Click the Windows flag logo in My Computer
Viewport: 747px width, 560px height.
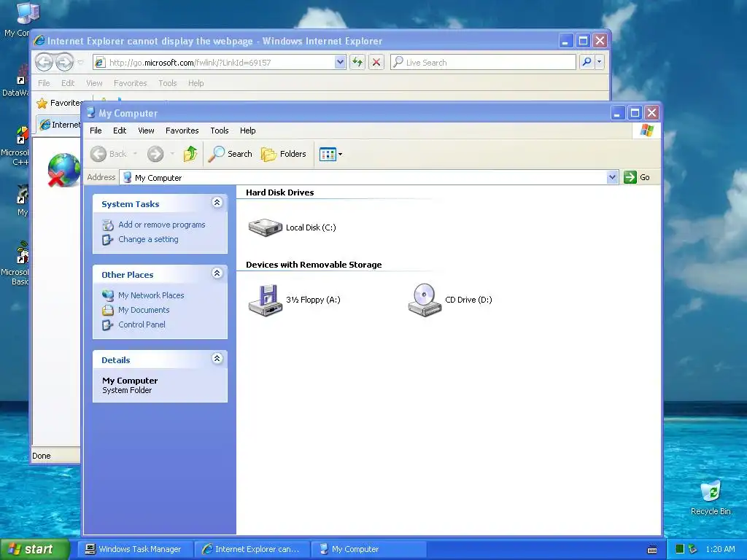[647, 130]
